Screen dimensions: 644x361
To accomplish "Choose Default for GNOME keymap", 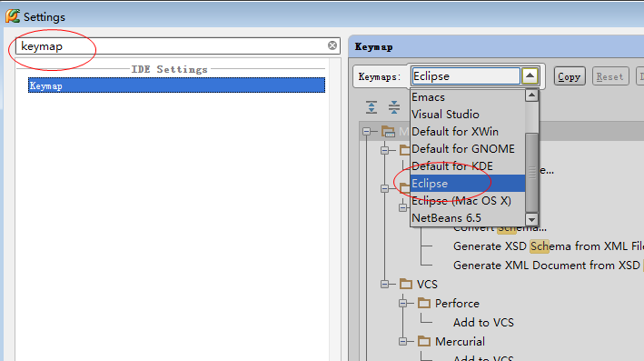I will click(x=468, y=149).
